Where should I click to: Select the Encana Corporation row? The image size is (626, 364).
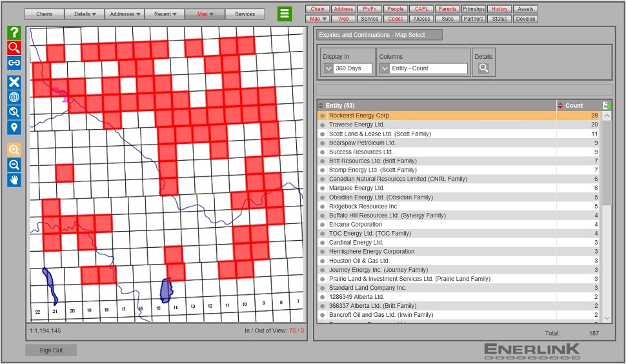(458, 225)
